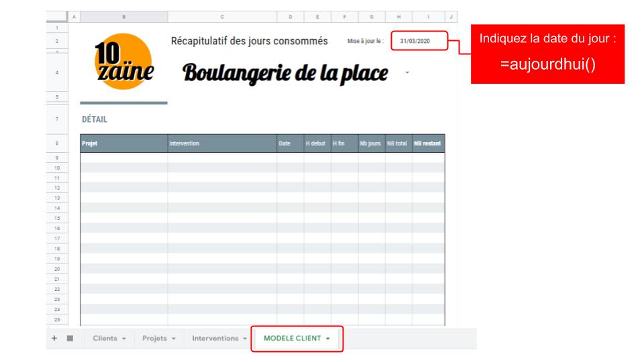
Task: Switch to the Clients sheet tab
Action: (105, 338)
